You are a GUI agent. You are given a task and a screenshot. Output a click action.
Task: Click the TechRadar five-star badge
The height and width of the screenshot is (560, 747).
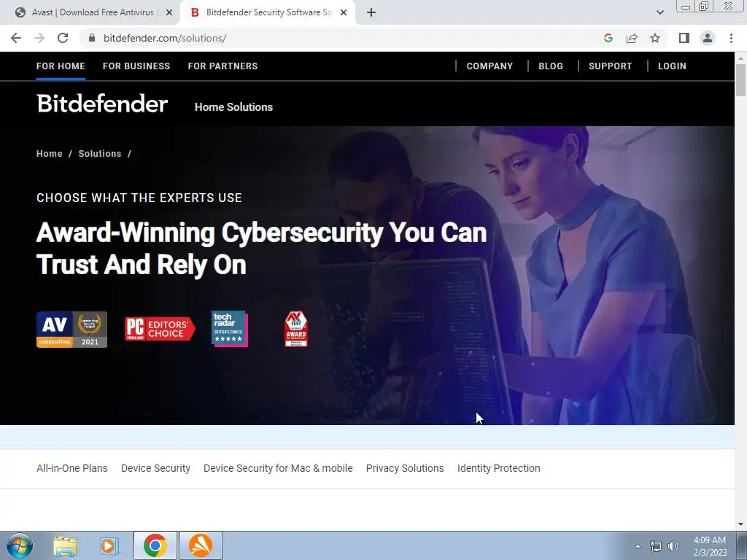(x=230, y=329)
